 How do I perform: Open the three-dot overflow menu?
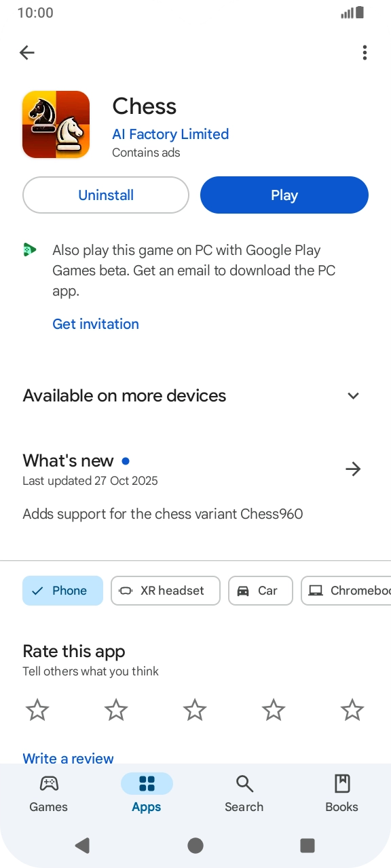[x=365, y=52]
